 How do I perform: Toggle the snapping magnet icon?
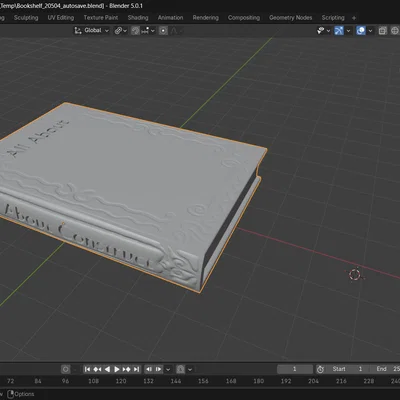(x=135, y=31)
